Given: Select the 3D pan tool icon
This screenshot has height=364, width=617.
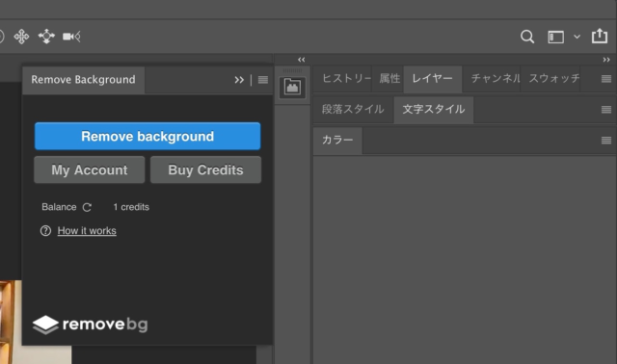Looking at the screenshot, I should [21, 37].
